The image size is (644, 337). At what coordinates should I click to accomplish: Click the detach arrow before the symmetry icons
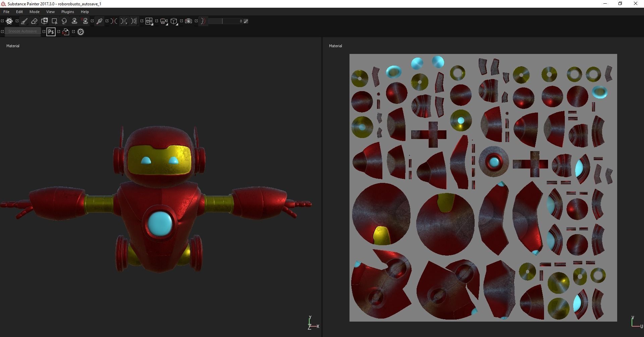point(107,21)
